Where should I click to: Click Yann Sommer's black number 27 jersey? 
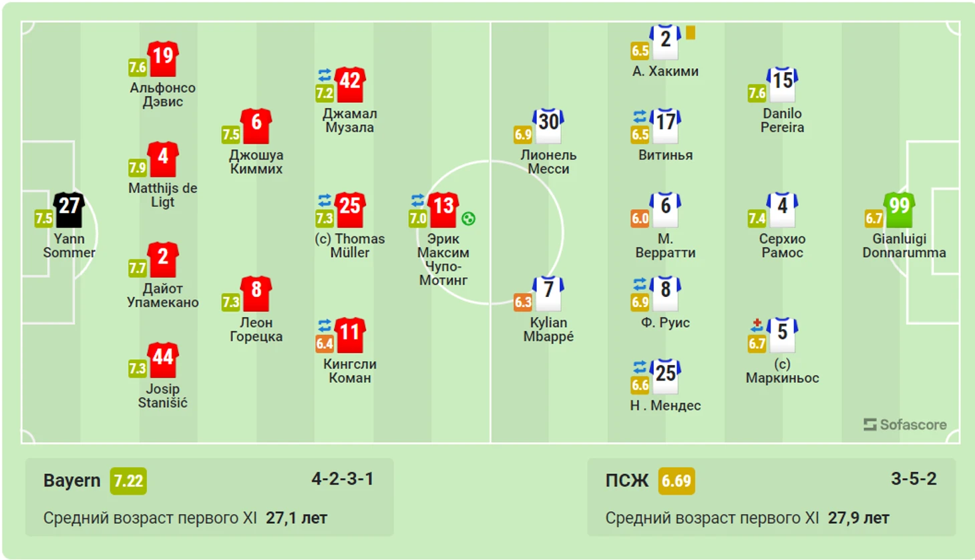point(69,210)
